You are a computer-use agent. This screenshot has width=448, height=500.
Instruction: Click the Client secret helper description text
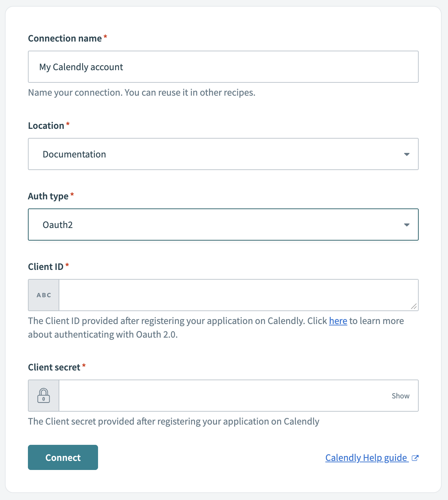[173, 421]
